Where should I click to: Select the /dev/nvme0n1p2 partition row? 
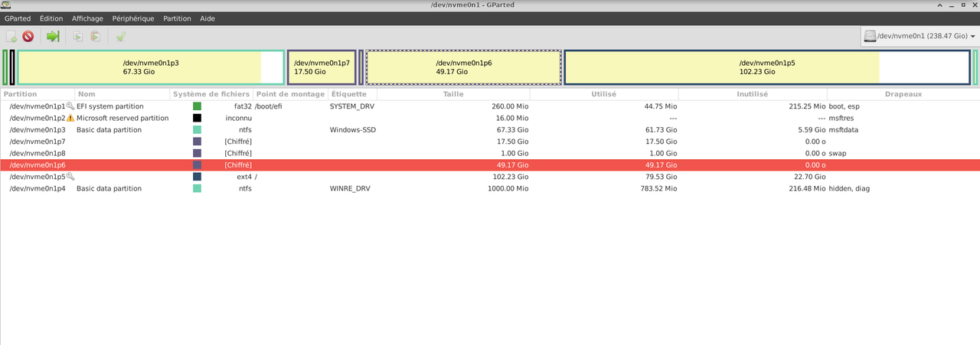pos(490,118)
